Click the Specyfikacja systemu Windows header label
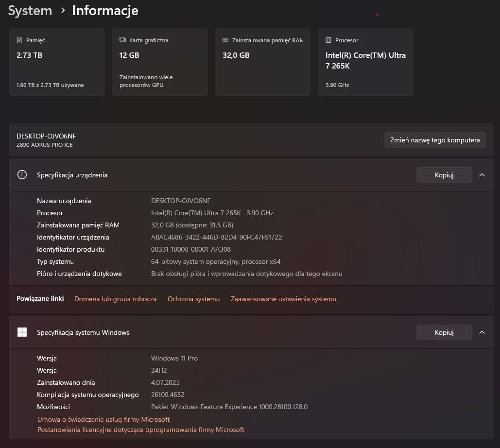Viewport: 500px width, 448px height. 83,332
